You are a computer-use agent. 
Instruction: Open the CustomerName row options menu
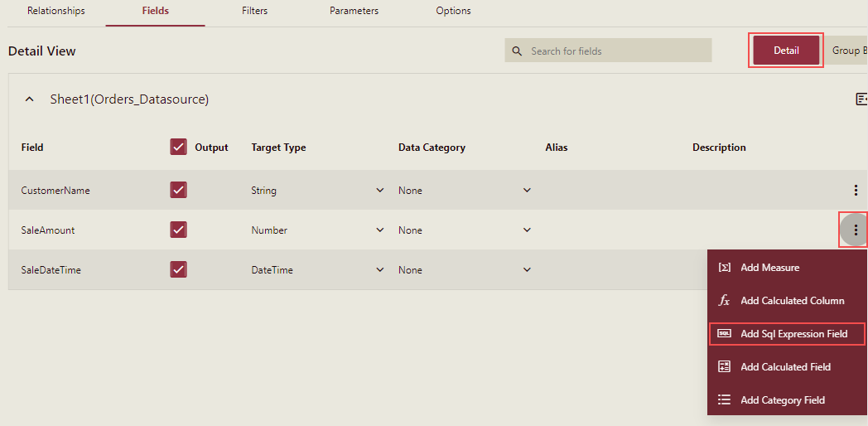[856, 191]
